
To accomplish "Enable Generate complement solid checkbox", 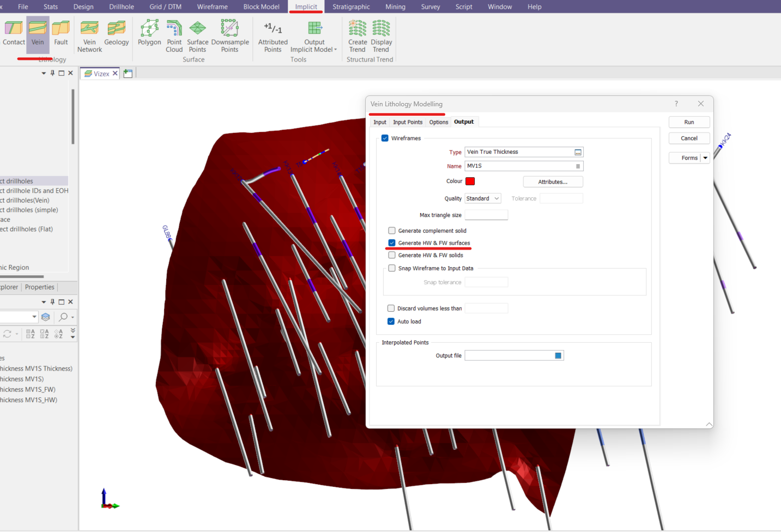I will (x=392, y=231).
